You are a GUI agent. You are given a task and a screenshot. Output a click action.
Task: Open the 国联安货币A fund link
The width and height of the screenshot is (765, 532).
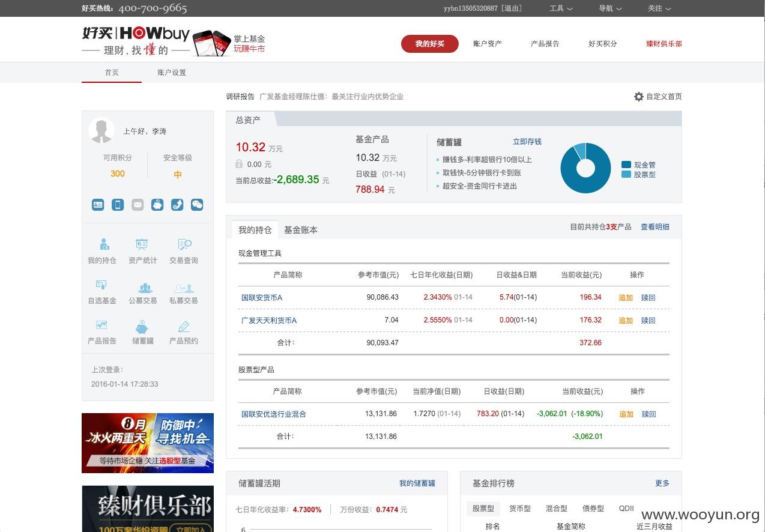click(x=262, y=298)
